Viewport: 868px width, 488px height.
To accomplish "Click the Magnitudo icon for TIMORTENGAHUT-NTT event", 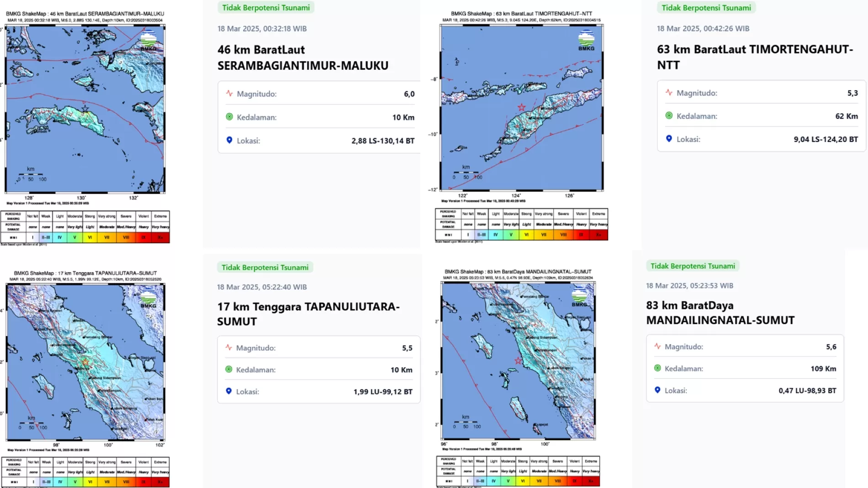I will [670, 93].
